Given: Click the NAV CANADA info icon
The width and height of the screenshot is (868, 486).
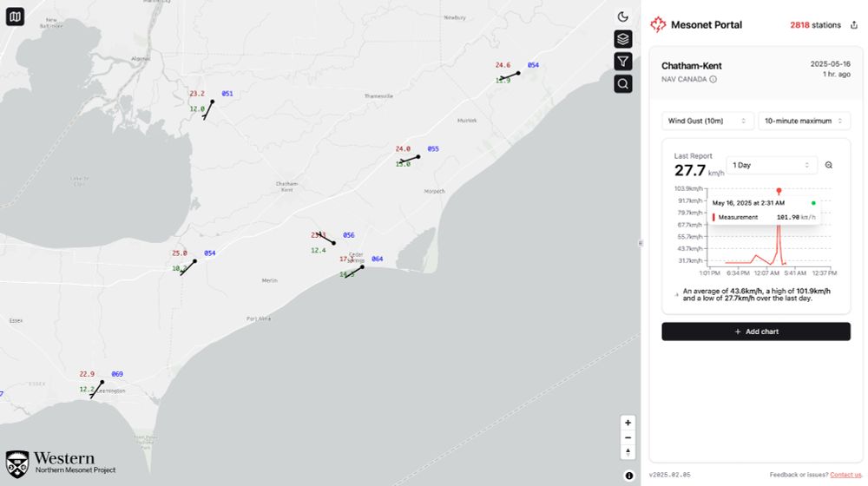Looking at the screenshot, I should [713, 79].
